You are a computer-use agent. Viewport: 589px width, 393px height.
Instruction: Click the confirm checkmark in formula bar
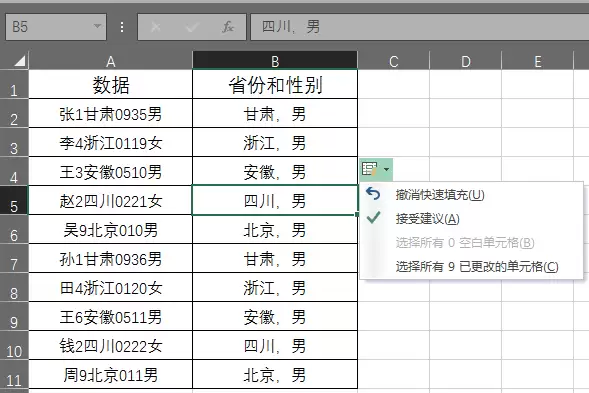pos(192,27)
